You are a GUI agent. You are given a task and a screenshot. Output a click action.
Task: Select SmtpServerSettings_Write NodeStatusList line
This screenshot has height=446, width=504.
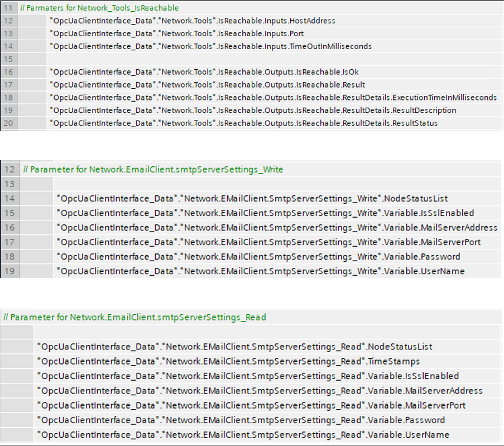coord(252,198)
